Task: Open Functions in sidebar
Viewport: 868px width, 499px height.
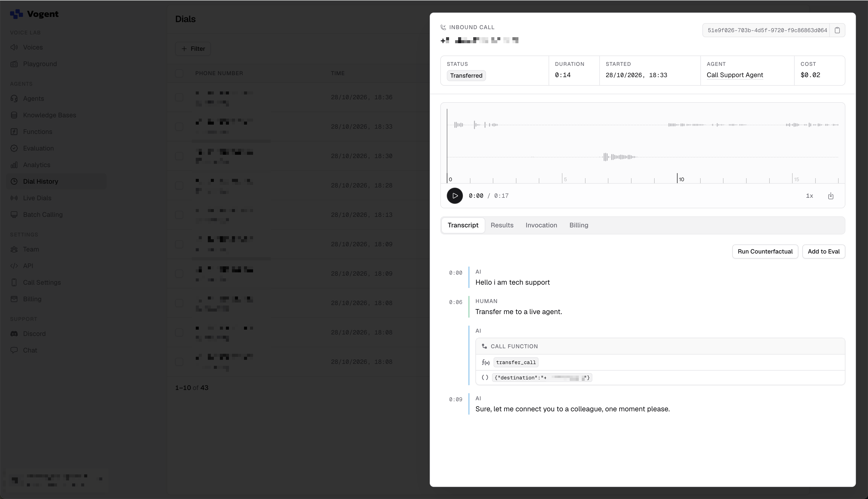Action: [x=31, y=132]
